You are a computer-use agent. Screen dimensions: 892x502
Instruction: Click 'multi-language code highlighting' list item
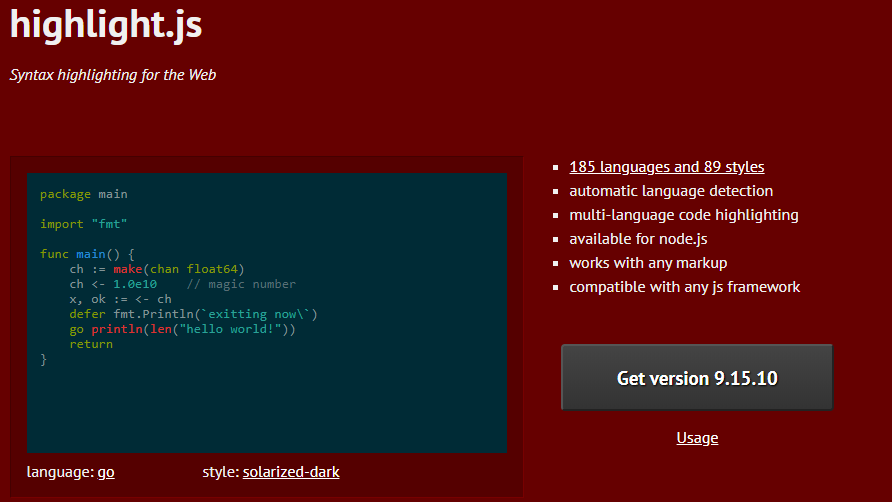coord(684,215)
